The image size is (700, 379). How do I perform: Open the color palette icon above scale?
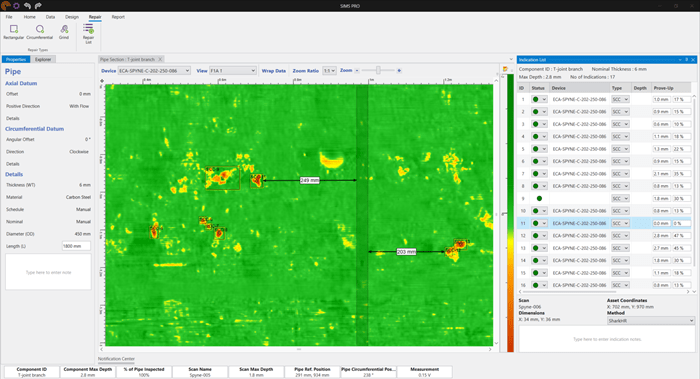tap(505, 69)
